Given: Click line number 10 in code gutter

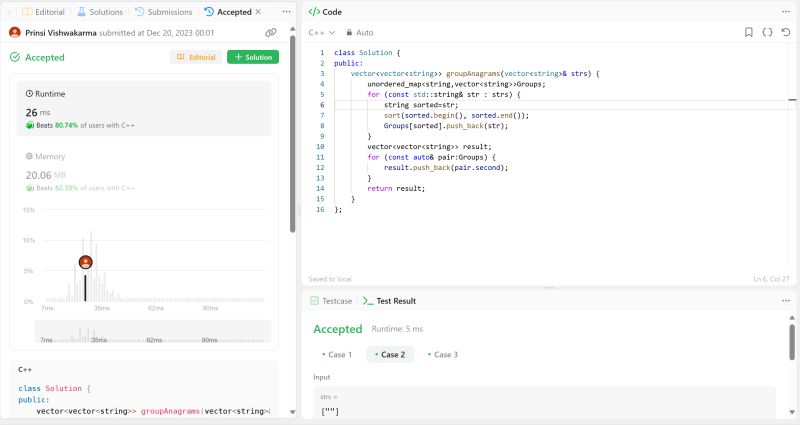Looking at the screenshot, I should (320, 147).
